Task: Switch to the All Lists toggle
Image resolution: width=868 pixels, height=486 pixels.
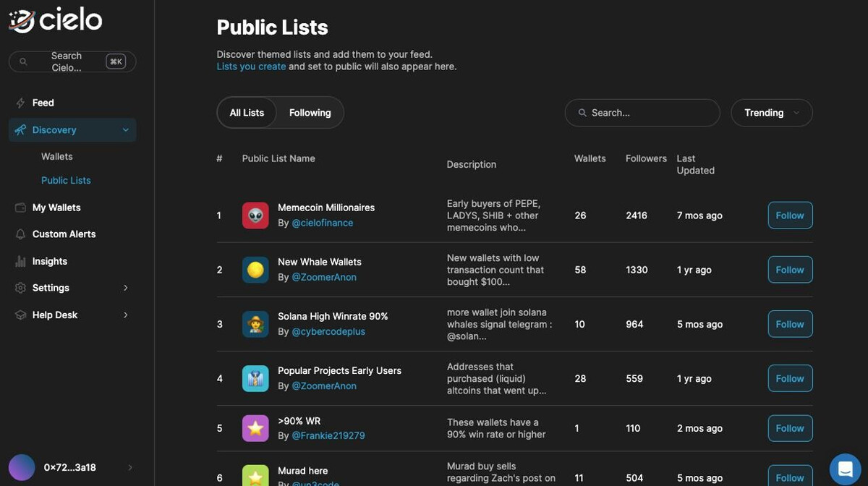Action: click(x=247, y=113)
